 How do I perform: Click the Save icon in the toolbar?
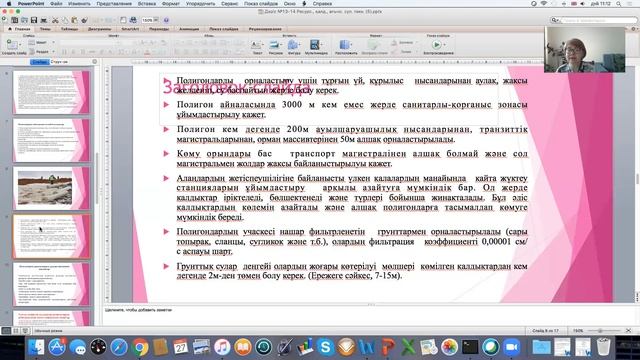click(x=34, y=20)
